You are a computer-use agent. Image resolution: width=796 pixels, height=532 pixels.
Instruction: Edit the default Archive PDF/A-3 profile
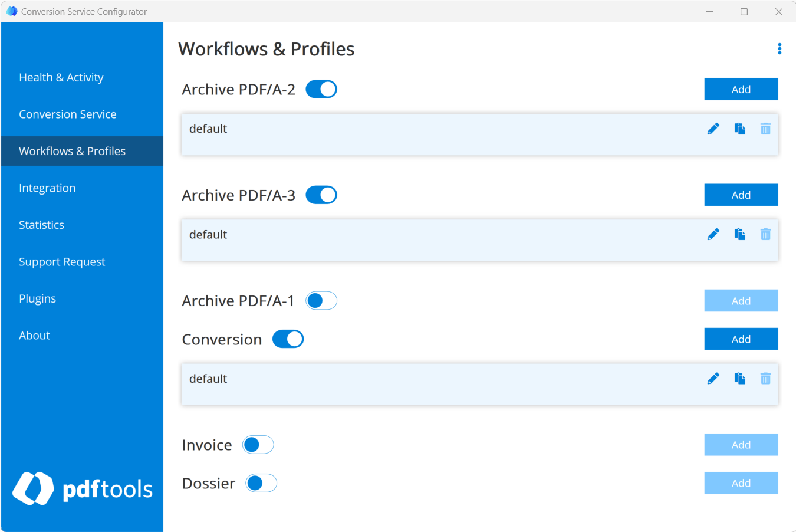click(713, 234)
